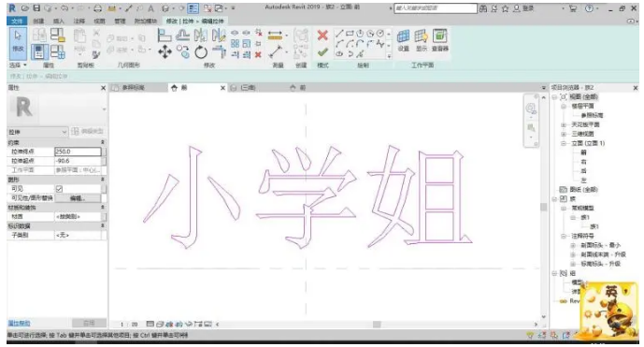Click the Trim/Extend to corner icon
644x347 pixels.
click(219, 52)
